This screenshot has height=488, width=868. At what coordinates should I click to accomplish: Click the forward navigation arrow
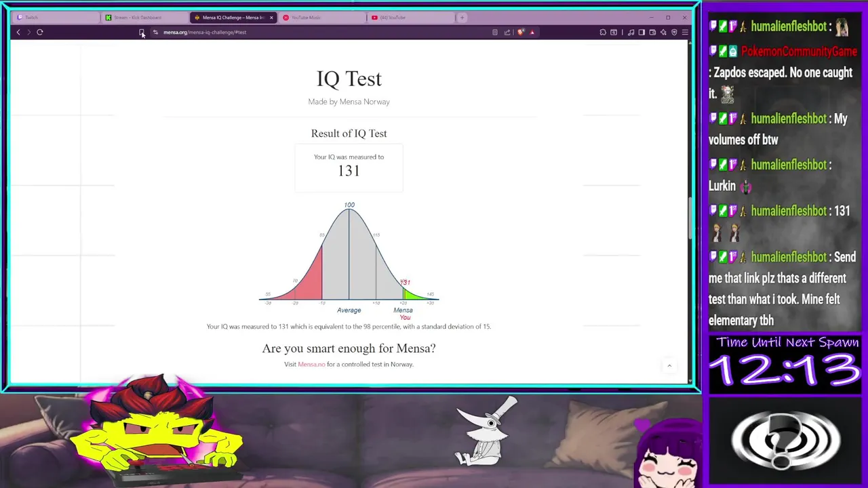[28, 32]
